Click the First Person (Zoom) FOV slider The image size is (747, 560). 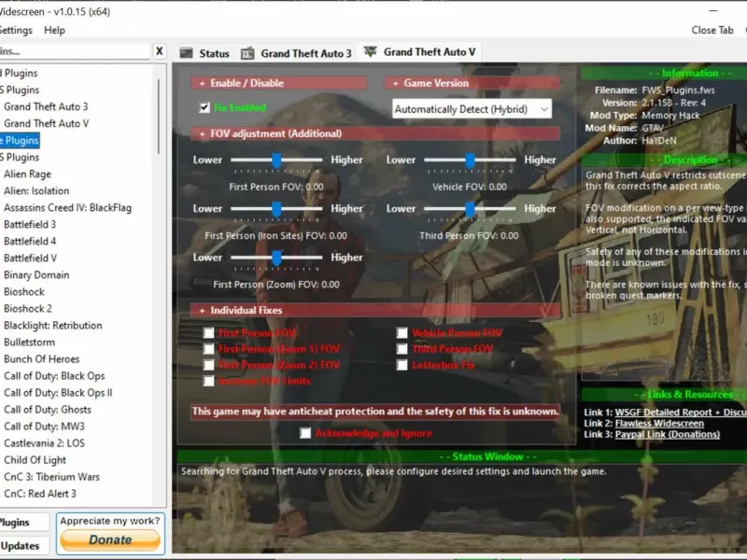tap(276, 258)
